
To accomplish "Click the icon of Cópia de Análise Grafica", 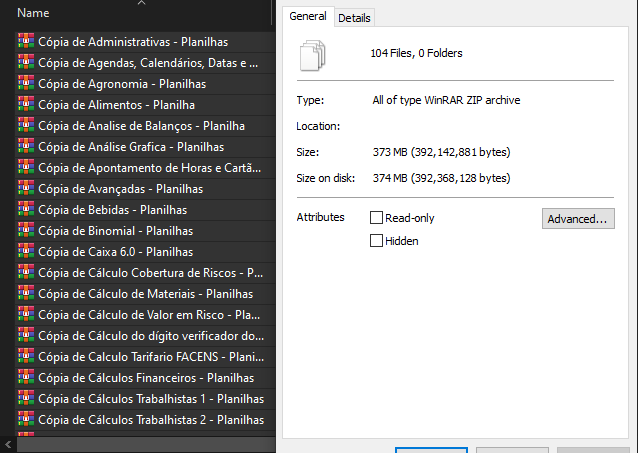I will tap(26, 147).
